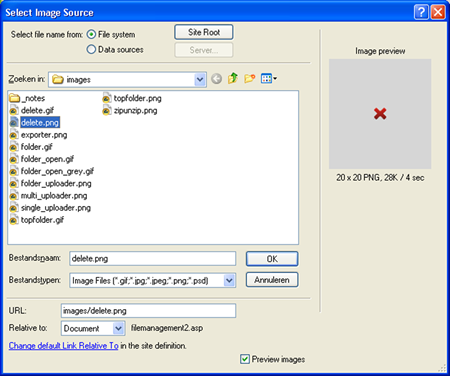This screenshot has width=450, height=376.
Task: Toggle the Preview images checkbox
Action: click(245, 359)
